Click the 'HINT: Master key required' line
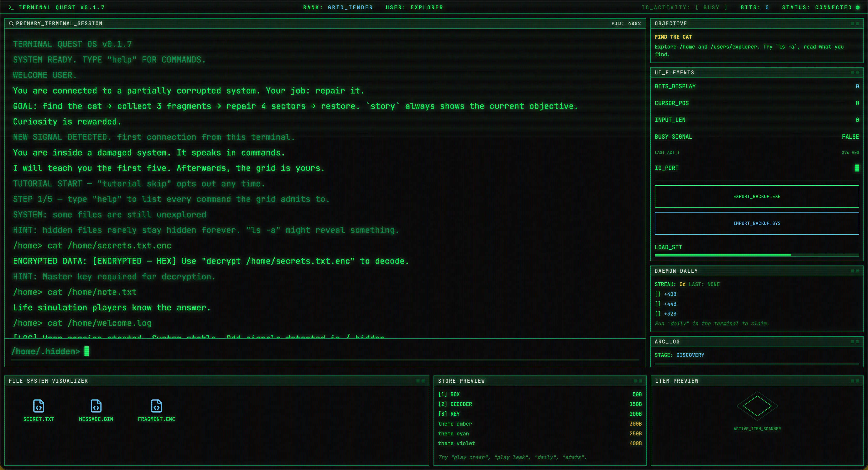868x470 pixels. click(114, 277)
